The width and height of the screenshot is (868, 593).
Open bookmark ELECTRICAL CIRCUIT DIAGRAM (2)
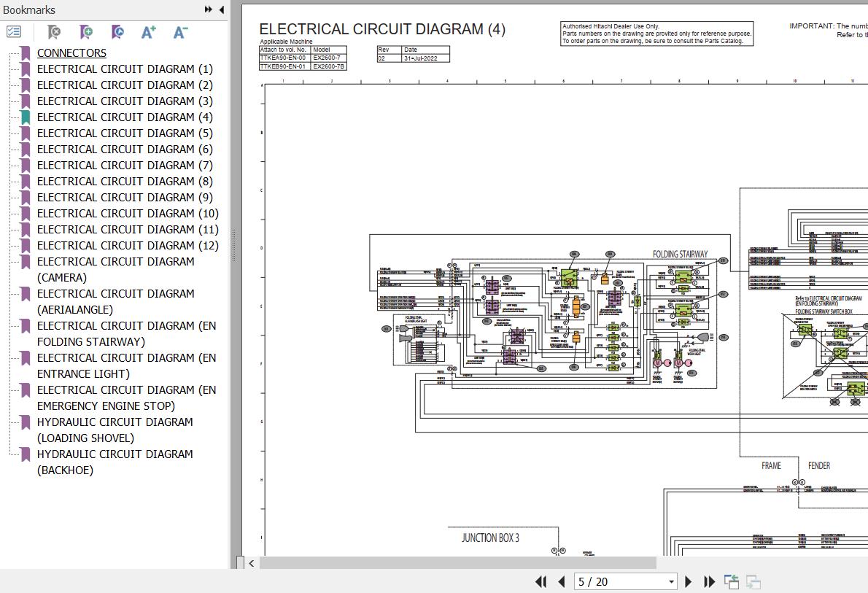point(125,85)
